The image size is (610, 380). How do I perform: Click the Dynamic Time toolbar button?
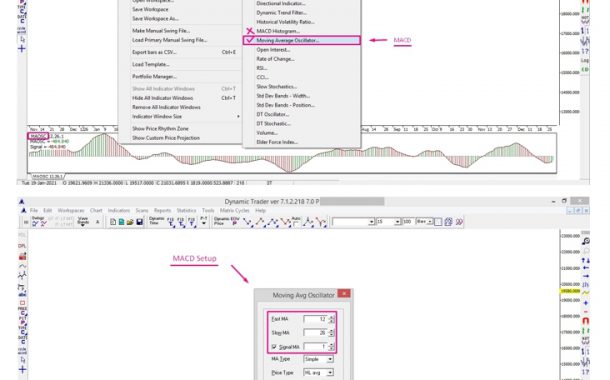tap(157, 221)
